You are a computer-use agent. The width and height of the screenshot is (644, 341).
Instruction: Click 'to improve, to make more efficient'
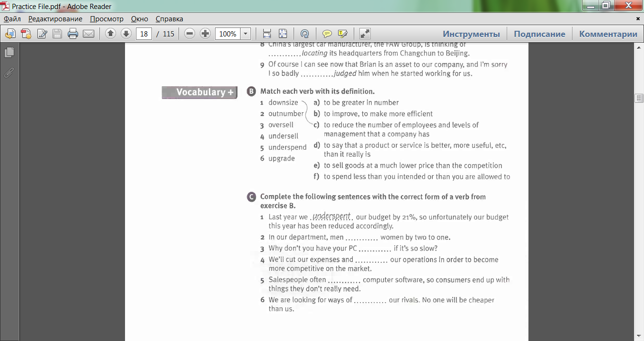378,114
